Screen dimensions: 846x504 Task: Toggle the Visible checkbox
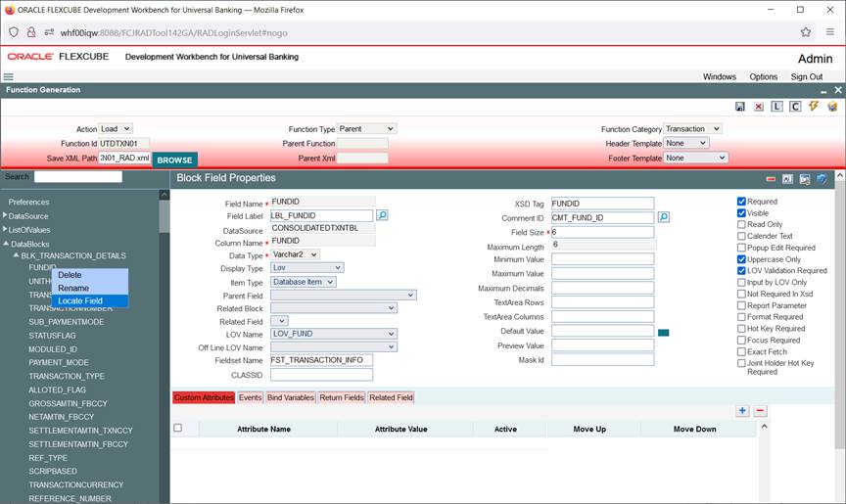click(x=741, y=213)
